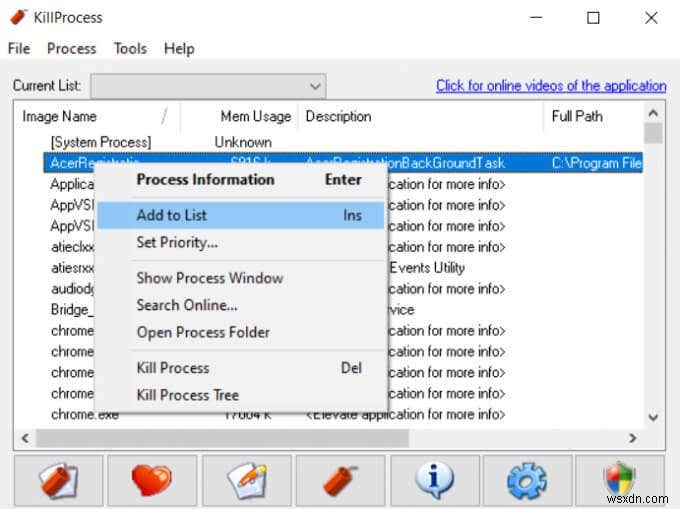Open the online videos link
This screenshot has height=509, width=680.
click(x=551, y=86)
